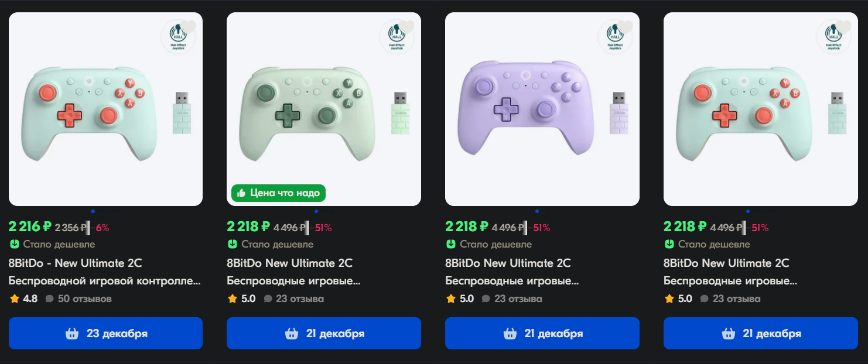Open the green controller product image
This screenshot has width=868, height=364.
(x=324, y=109)
